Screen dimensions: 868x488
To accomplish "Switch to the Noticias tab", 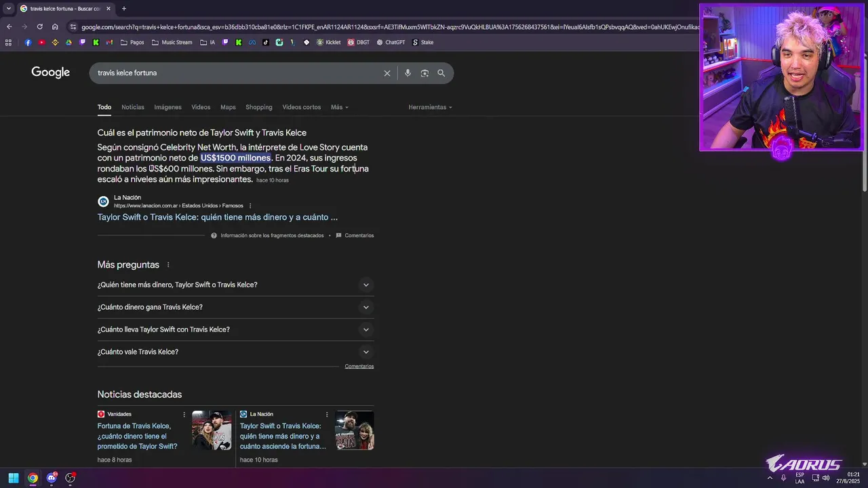I will pos(133,107).
